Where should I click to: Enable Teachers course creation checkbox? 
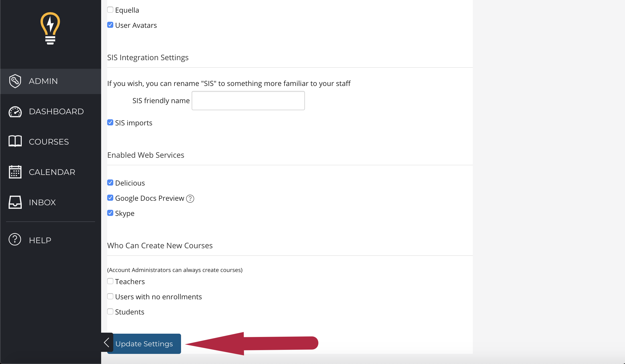(x=110, y=281)
